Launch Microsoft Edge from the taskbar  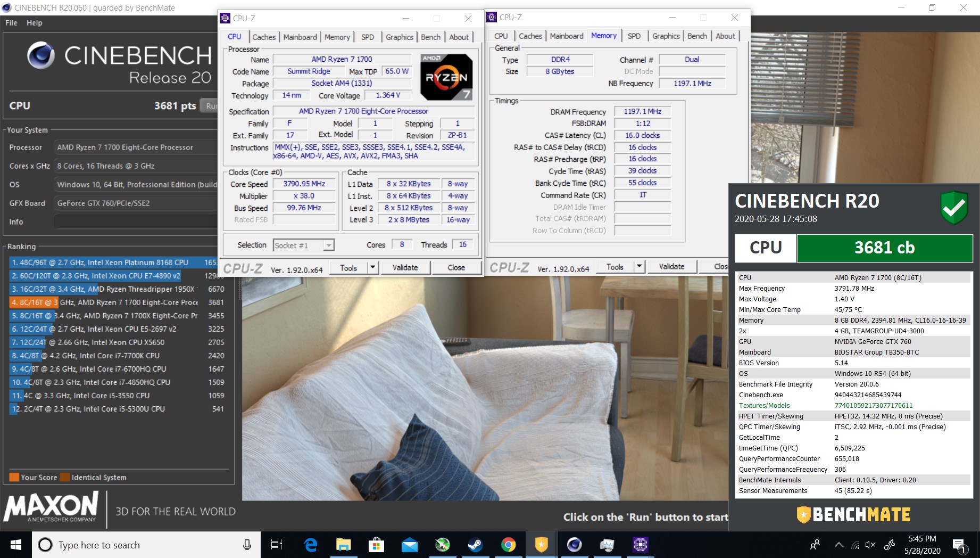coord(311,545)
